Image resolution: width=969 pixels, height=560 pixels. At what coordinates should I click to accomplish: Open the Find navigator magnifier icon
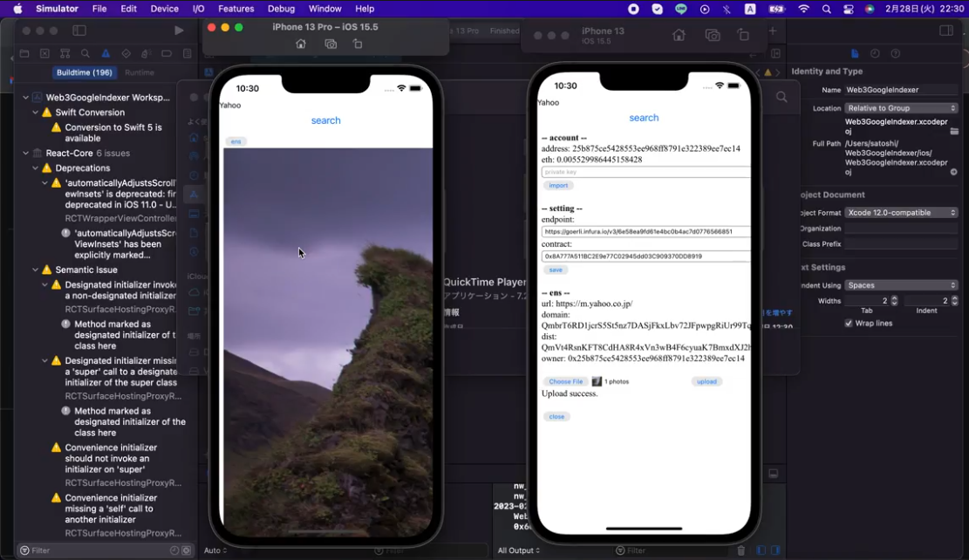(x=85, y=54)
